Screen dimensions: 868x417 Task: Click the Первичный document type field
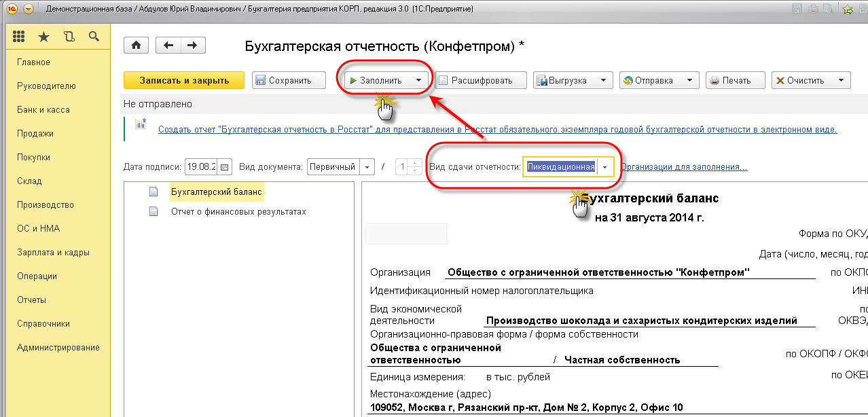click(x=333, y=166)
